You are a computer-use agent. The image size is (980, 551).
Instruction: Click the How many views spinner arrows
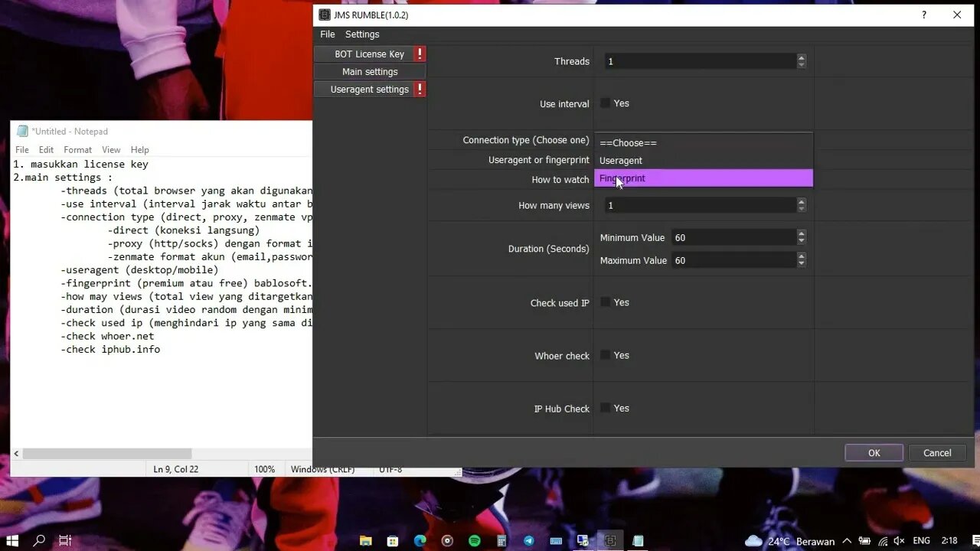tap(801, 205)
